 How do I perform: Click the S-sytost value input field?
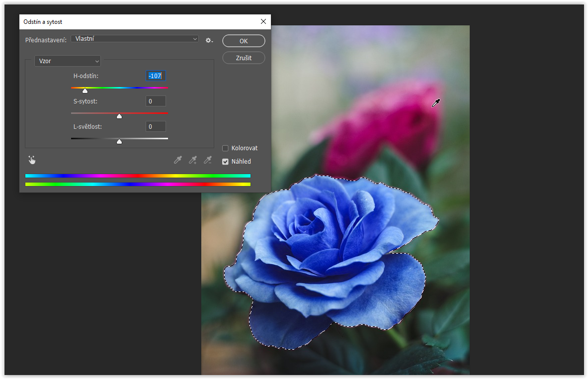[156, 101]
